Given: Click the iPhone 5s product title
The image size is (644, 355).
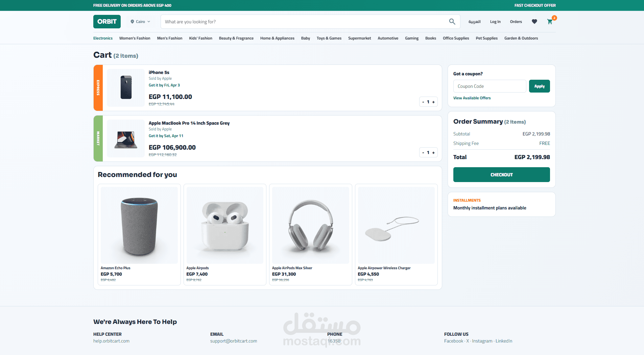Looking at the screenshot, I should [x=159, y=72].
